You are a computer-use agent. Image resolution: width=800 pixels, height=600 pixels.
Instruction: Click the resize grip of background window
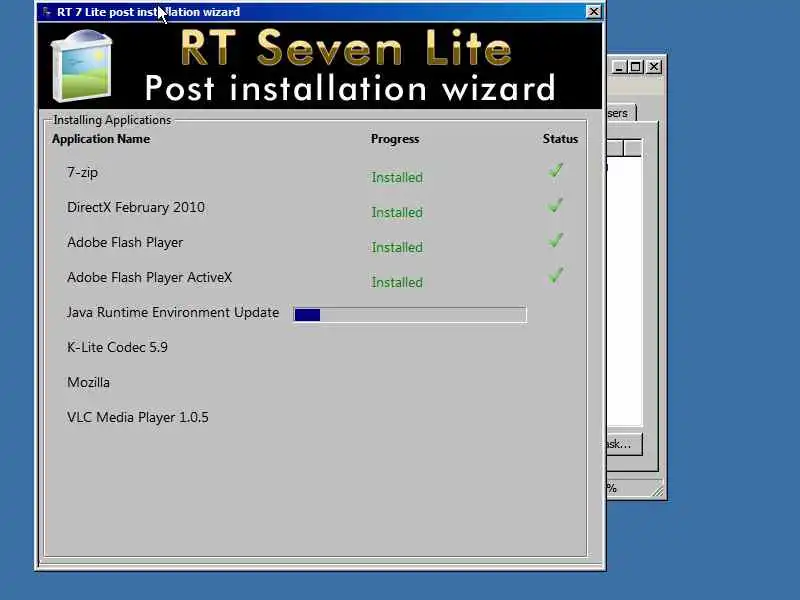[x=658, y=491]
